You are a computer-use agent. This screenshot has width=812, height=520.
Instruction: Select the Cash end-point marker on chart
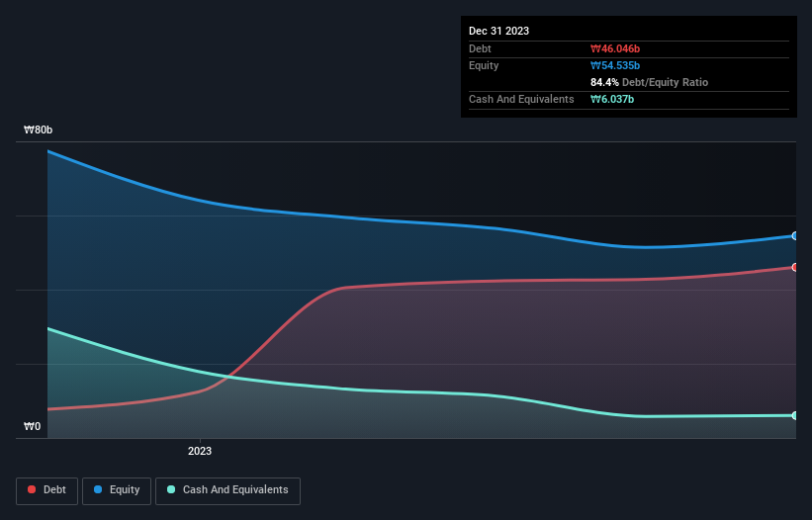tap(795, 415)
